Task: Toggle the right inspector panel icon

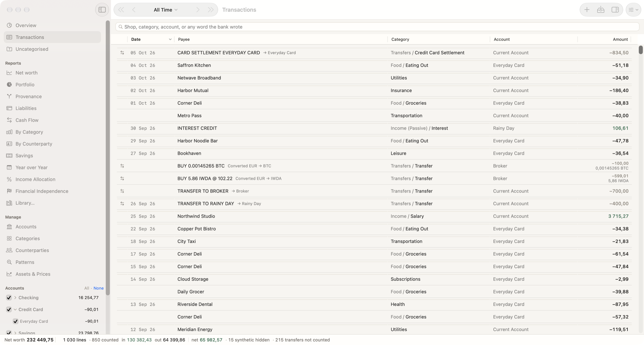Action: point(615,10)
